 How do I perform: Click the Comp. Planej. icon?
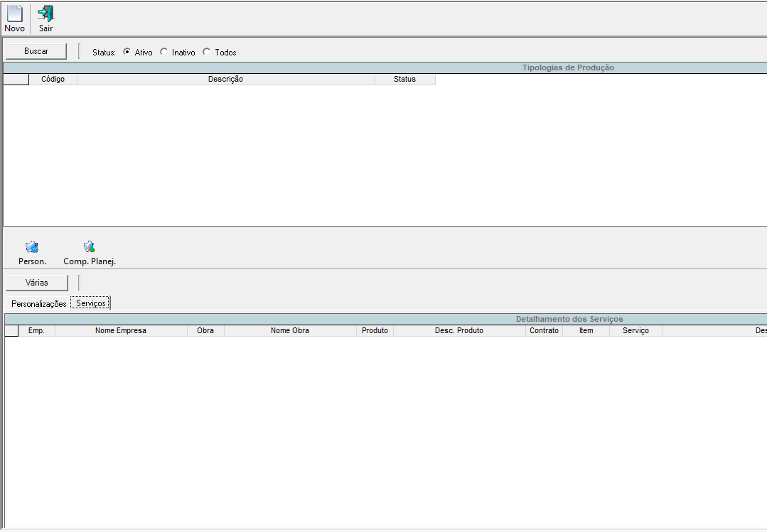[89, 247]
